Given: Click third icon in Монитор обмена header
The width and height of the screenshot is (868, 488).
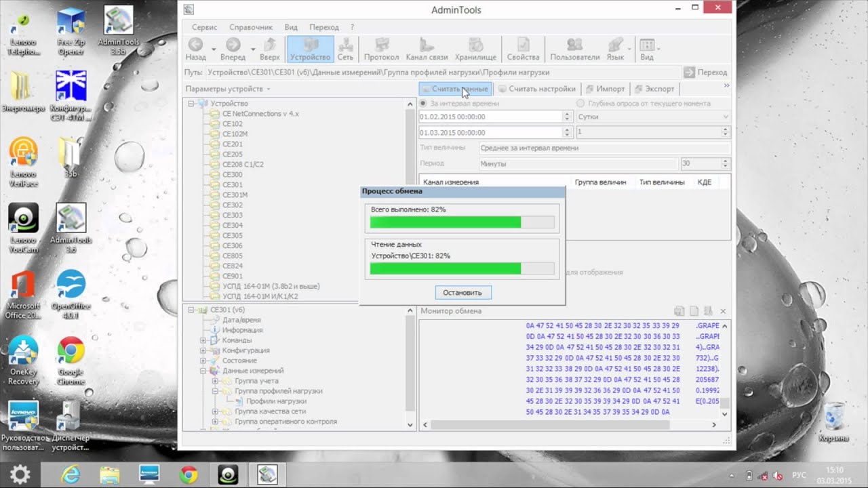Looking at the screenshot, I should click(x=708, y=311).
